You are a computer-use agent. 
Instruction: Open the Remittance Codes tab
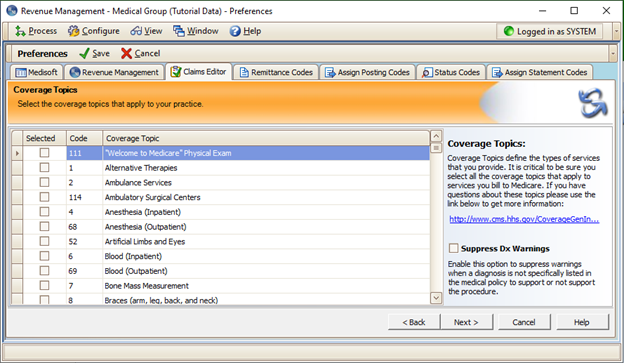coord(276,72)
